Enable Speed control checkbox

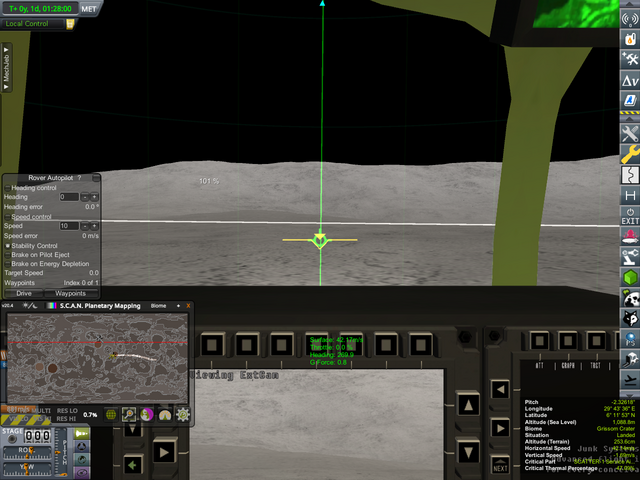(7, 217)
